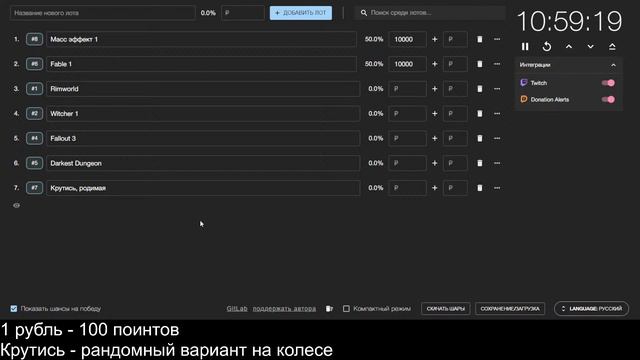The height and width of the screenshot is (360, 640).
Task: Add time with the up chevron
Action: click(569, 47)
